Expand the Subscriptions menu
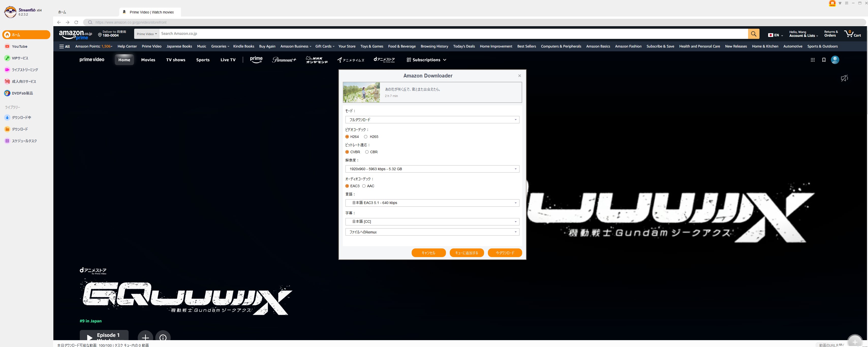This screenshot has width=868, height=347. coord(426,60)
